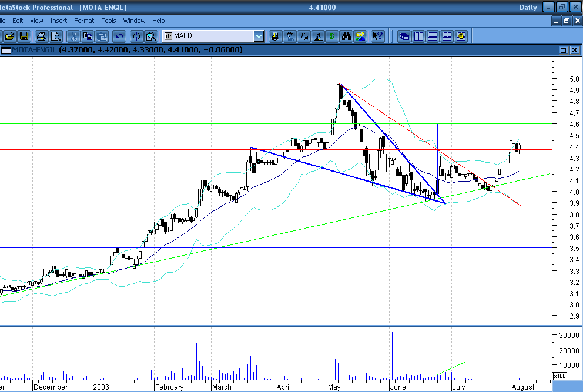Cascade chart windows using the toolbar icon

[x=404, y=36]
